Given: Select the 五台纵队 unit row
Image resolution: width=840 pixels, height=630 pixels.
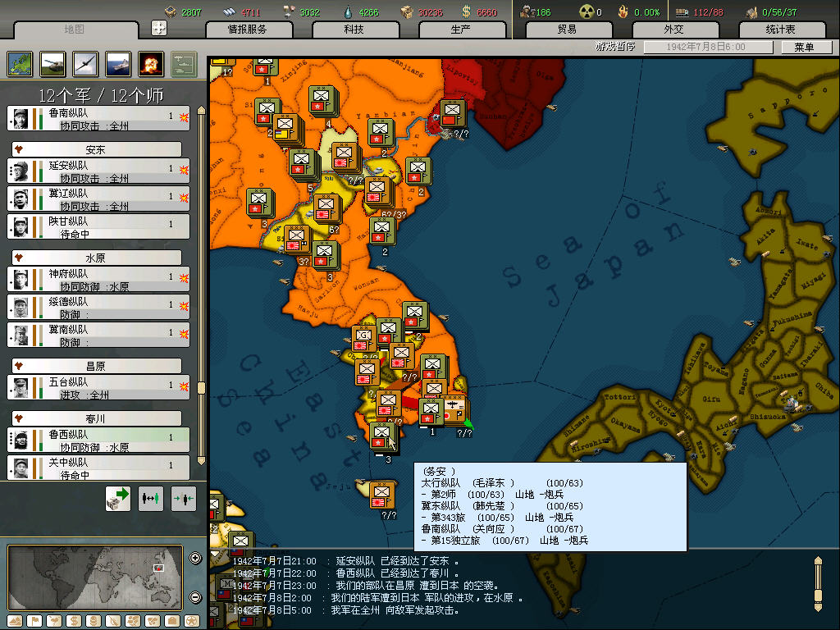Looking at the screenshot, I should coord(98,387).
